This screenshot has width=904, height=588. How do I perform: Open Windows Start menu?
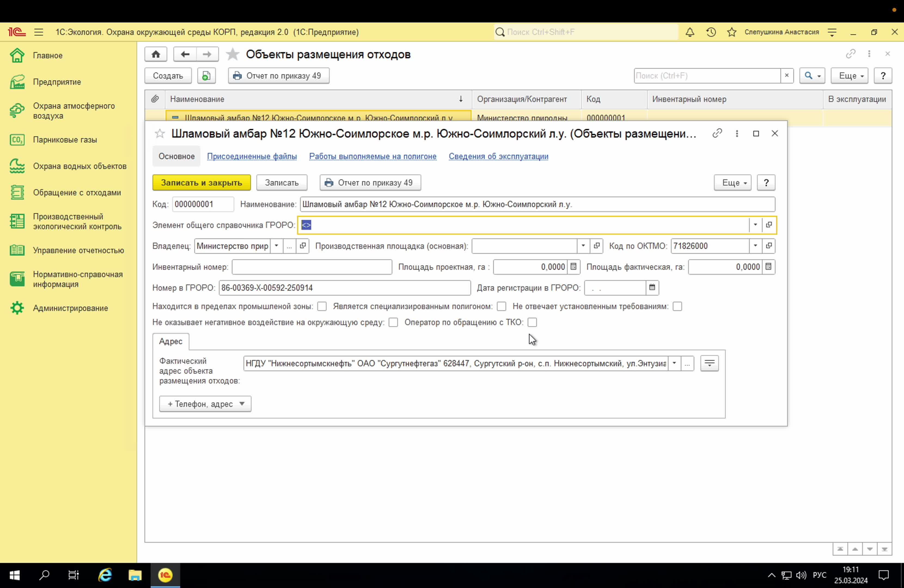tap(14, 575)
